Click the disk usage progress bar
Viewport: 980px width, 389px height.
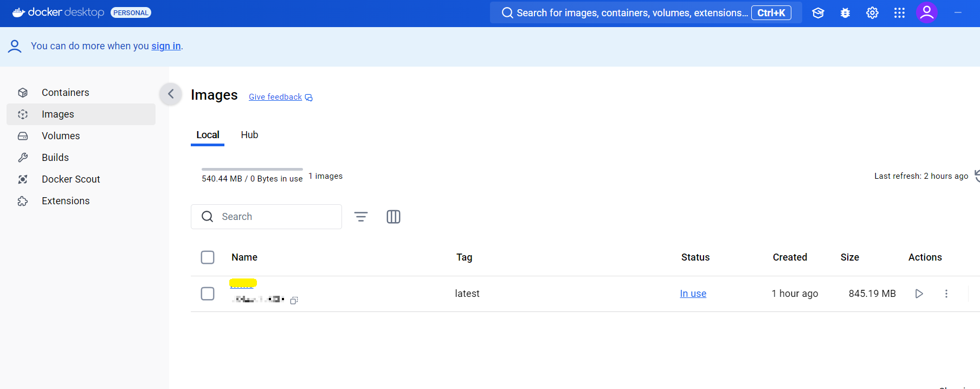(x=252, y=169)
